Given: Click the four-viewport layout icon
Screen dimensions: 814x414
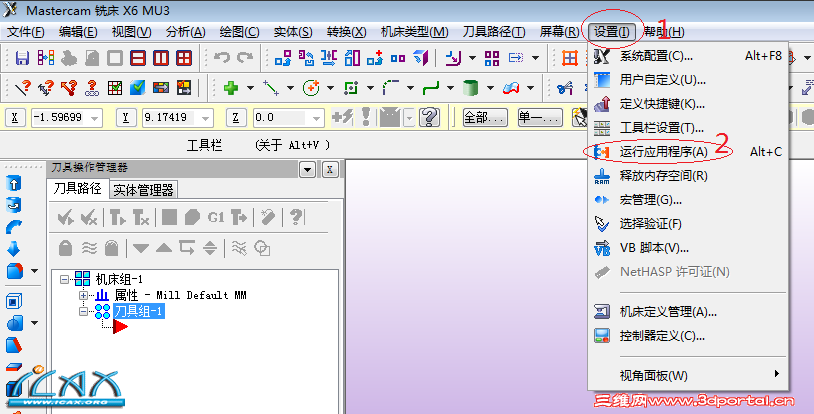Looking at the screenshot, I should click(x=184, y=58).
